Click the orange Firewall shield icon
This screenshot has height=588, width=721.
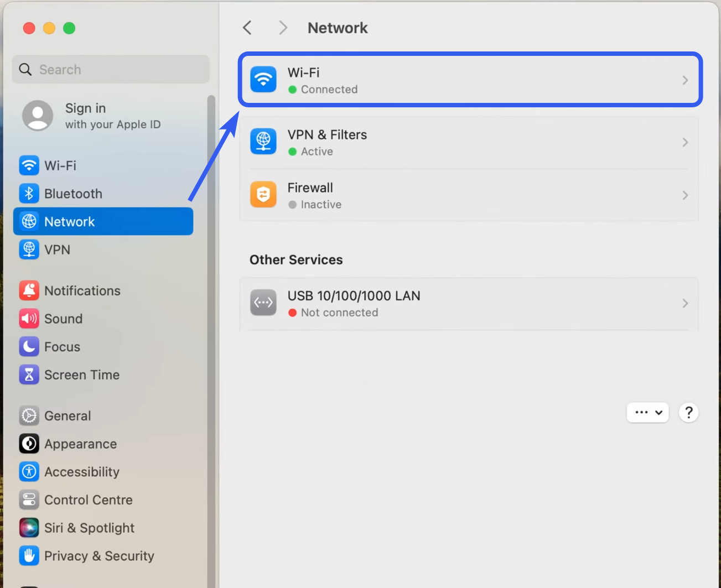263,195
